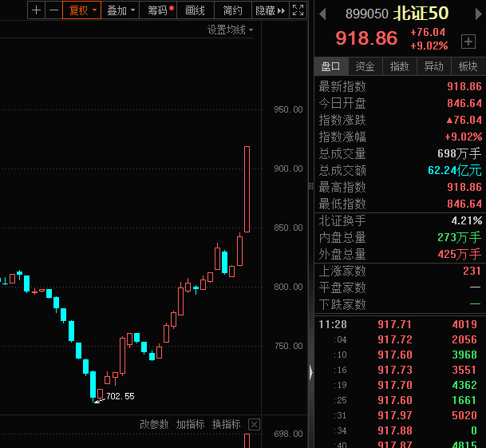Toggle 简约 simplified mode

pyautogui.click(x=232, y=10)
